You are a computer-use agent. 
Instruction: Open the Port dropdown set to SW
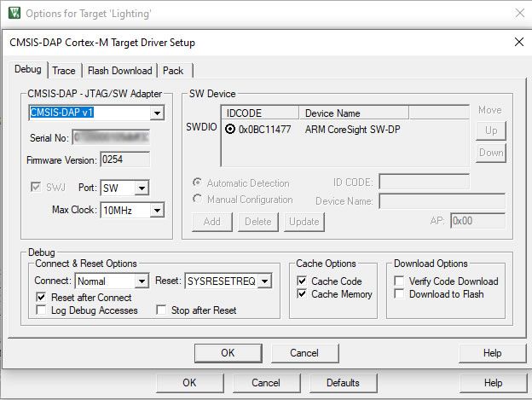click(142, 188)
